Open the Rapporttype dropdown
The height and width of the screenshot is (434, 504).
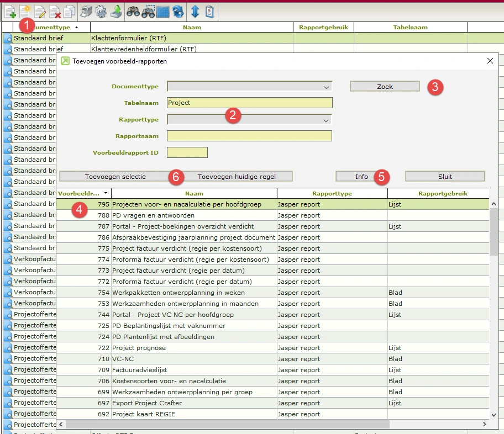coord(326,120)
